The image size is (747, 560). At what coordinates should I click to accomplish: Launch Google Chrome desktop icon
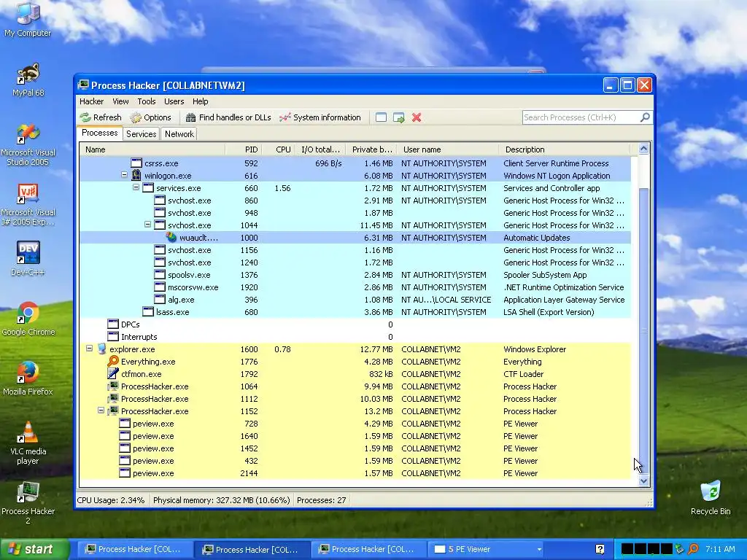28,319
